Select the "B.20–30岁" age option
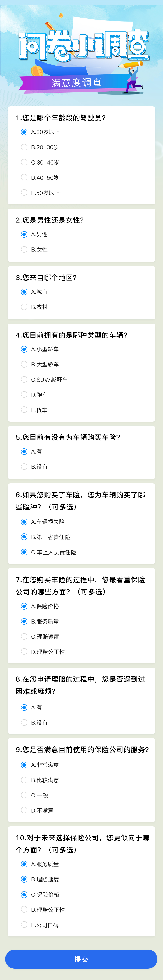 [x=24, y=147]
